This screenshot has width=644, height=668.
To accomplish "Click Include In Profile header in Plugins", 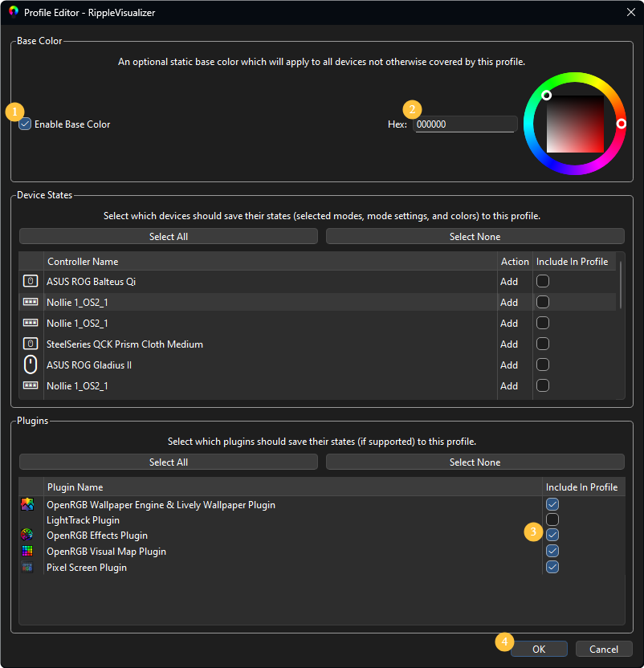I will pos(582,487).
